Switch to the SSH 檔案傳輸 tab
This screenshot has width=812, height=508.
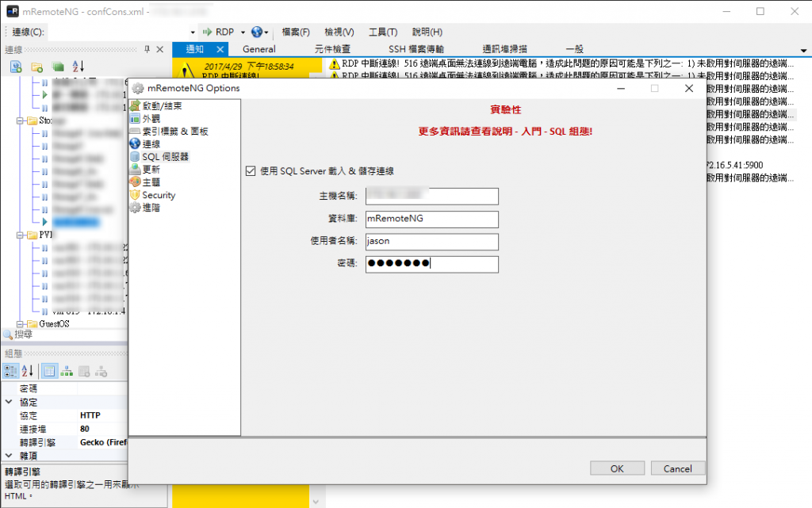(x=416, y=49)
